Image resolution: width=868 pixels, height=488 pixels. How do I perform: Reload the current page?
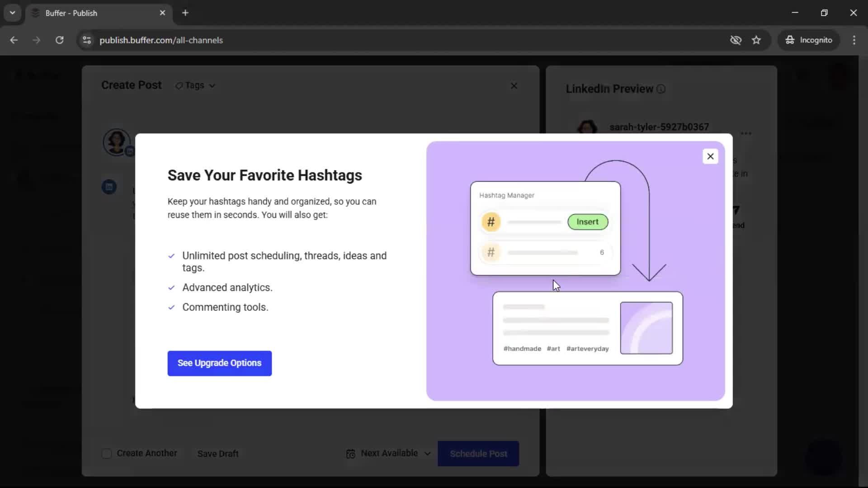(x=59, y=40)
